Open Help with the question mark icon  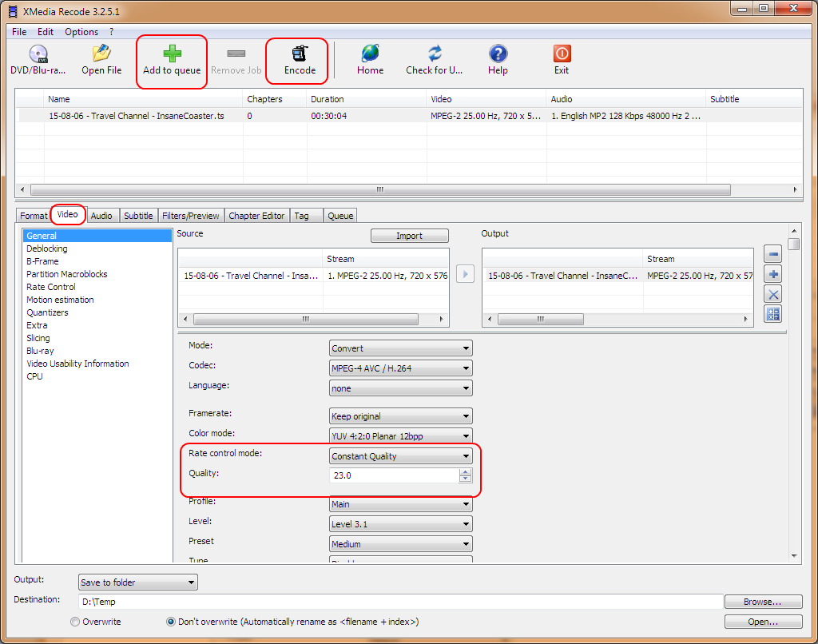(x=498, y=54)
